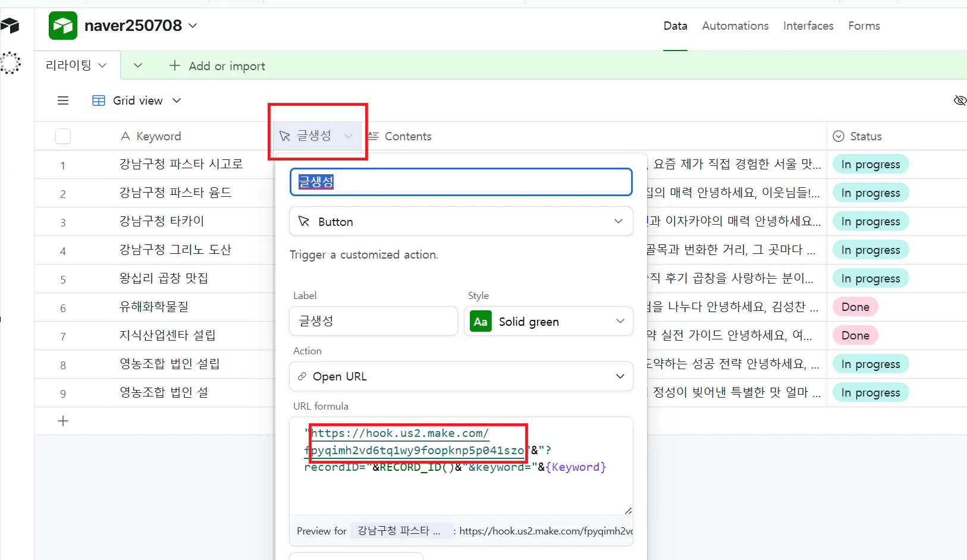Click the green Aa style swatch
The height and width of the screenshot is (560, 967).
[481, 322]
